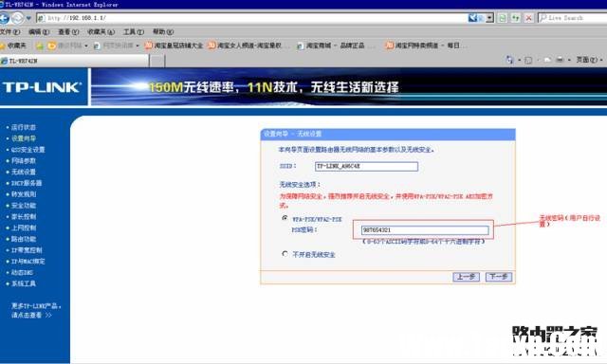Screen dimensions: 607x364
Task: Click the browser Back arrow button
Action: pyautogui.click(x=4, y=18)
